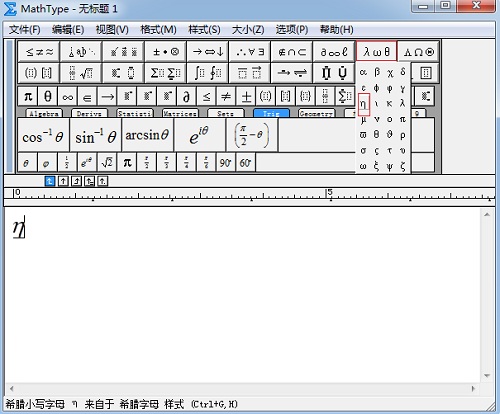500x414 pixels.
Task: Insert square brackets template from small bar
Action: [286, 97]
